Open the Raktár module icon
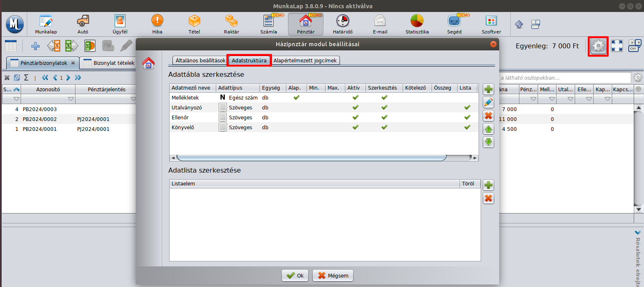Viewport: 644px width, 287px height. click(x=231, y=24)
